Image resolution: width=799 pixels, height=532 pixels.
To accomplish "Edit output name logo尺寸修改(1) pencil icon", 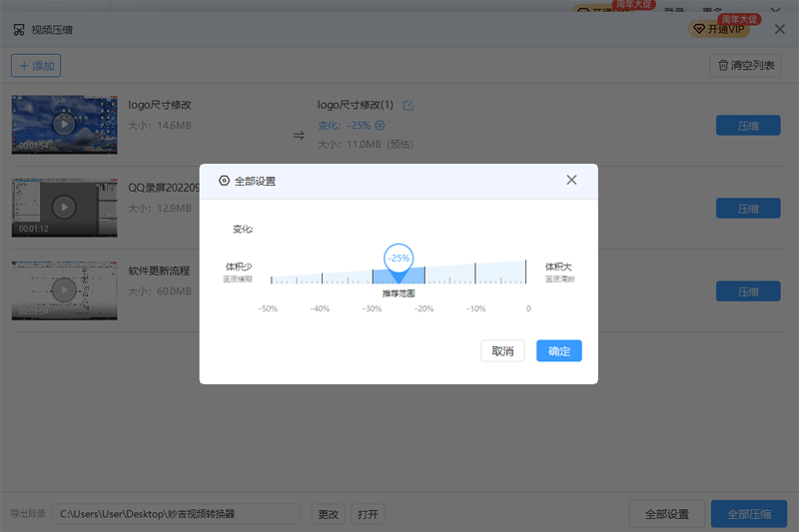I will pyautogui.click(x=408, y=106).
